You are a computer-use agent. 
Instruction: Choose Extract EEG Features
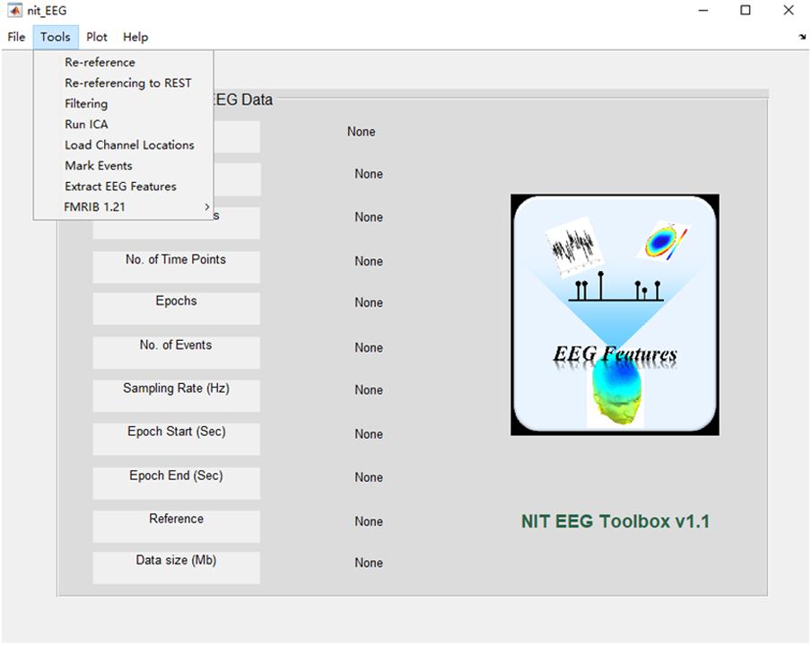click(x=123, y=187)
